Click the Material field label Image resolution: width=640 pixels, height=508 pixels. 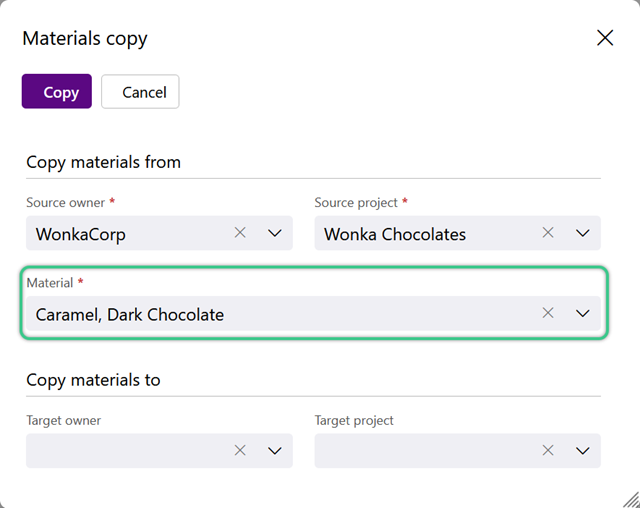pyautogui.click(x=50, y=283)
